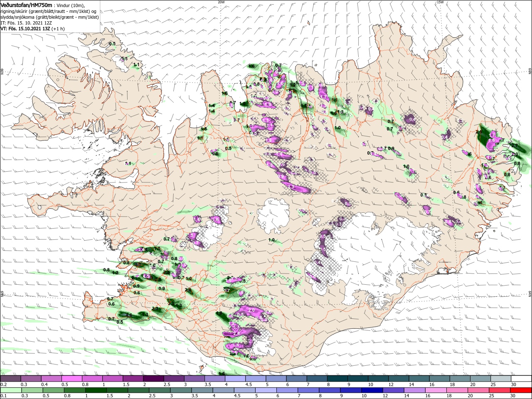Click the darkest purple 2 swatch in the upper legend row

point(153,379)
